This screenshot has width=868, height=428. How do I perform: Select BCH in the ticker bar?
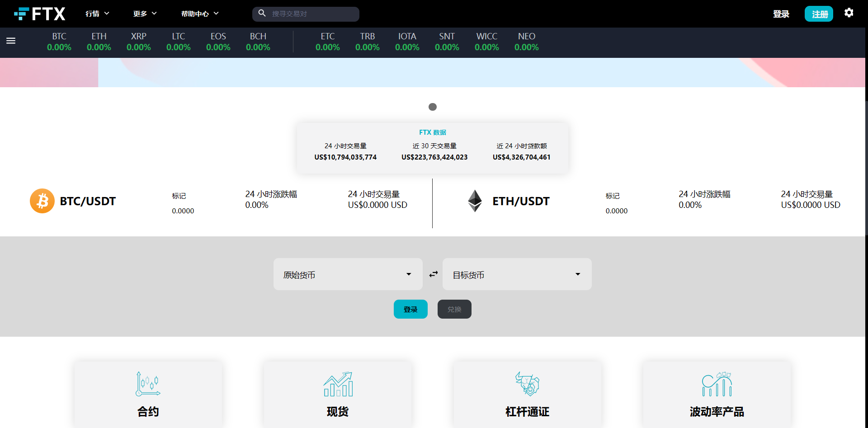point(258,42)
